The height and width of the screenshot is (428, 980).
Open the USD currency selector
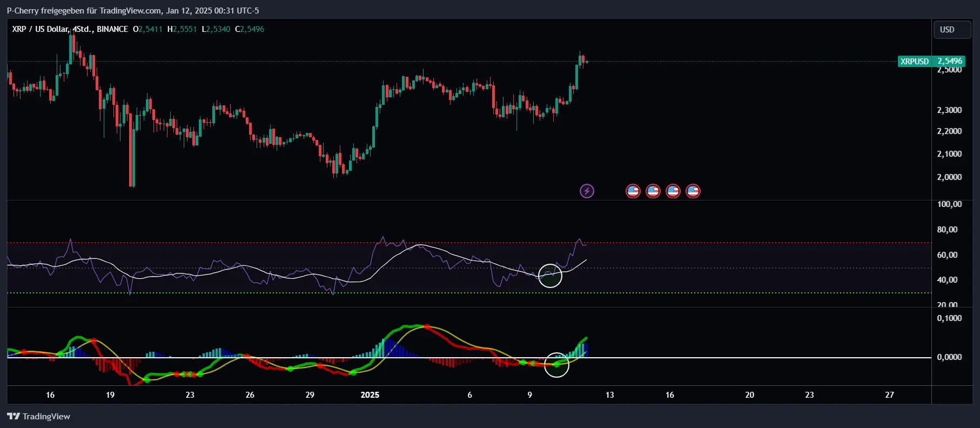point(952,30)
